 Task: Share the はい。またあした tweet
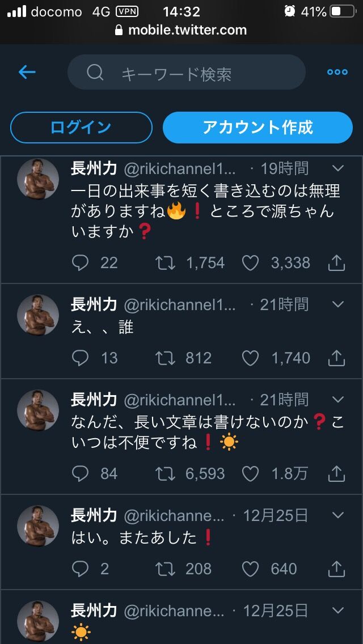(x=336, y=569)
